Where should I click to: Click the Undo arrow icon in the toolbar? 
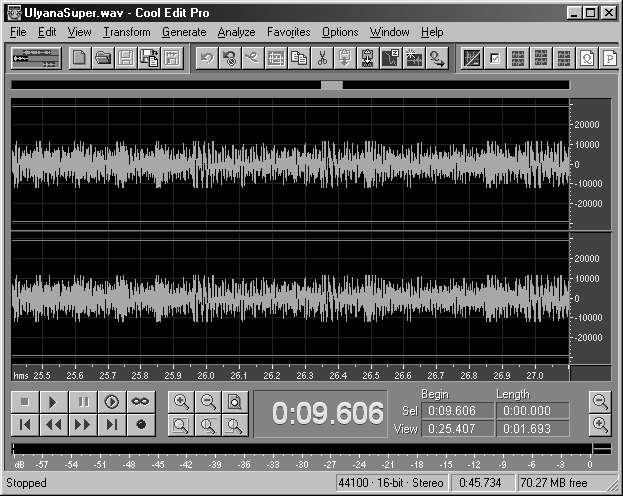[206, 59]
